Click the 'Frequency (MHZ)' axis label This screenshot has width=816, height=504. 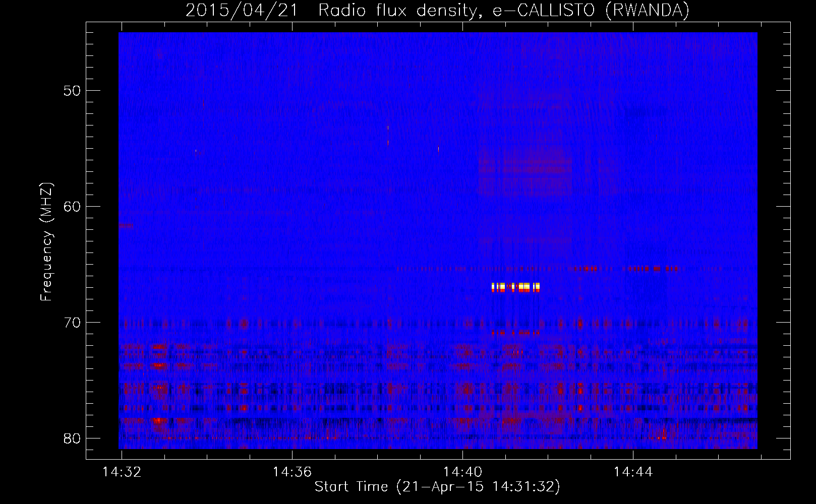[x=46, y=242]
